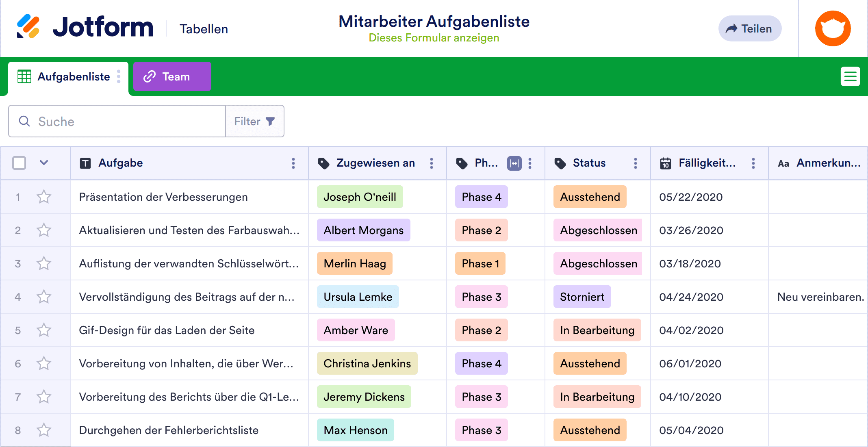Open the green hamburger menu icon
The image size is (868, 447).
[850, 76]
